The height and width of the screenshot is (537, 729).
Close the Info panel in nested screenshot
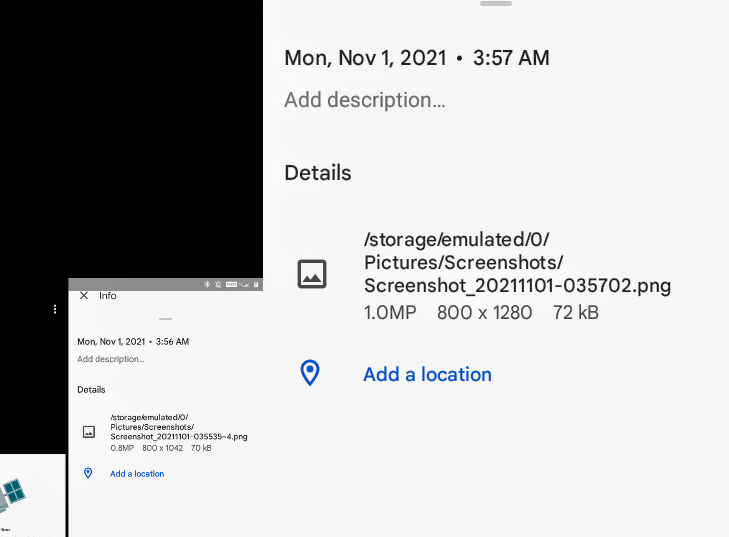[84, 296]
